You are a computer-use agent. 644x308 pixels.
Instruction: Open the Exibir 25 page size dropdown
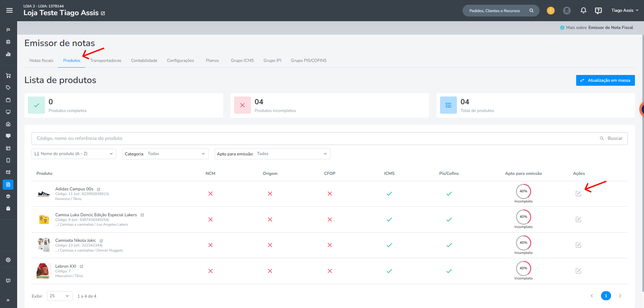point(60,296)
